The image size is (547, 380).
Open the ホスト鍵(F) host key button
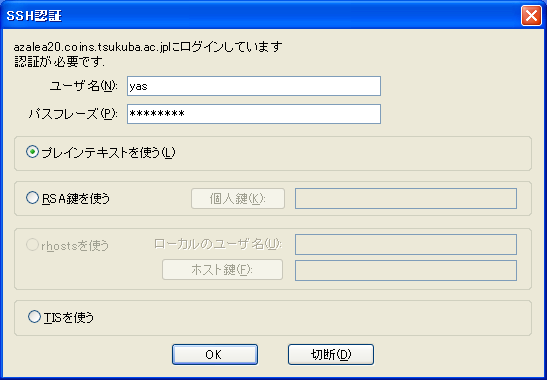(x=222, y=269)
